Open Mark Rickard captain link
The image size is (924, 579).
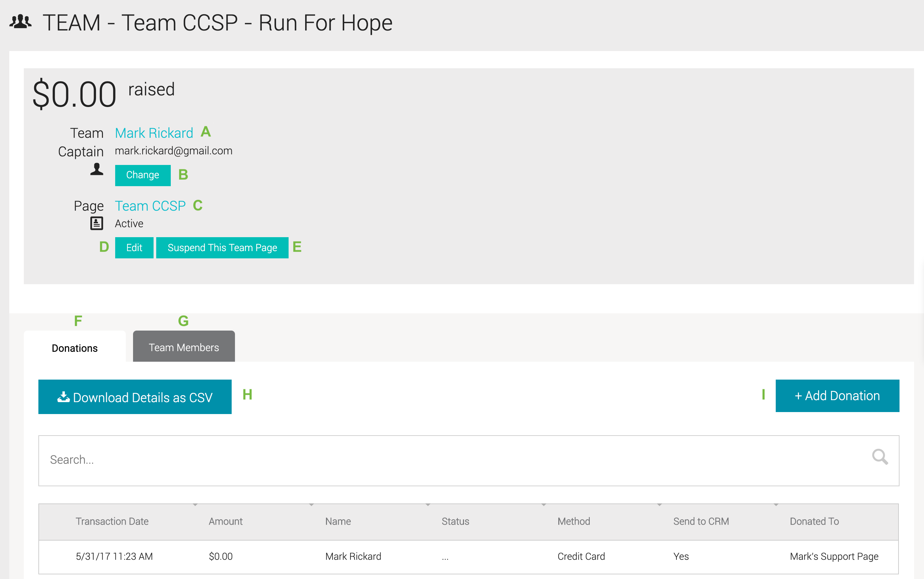(x=154, y=133)
